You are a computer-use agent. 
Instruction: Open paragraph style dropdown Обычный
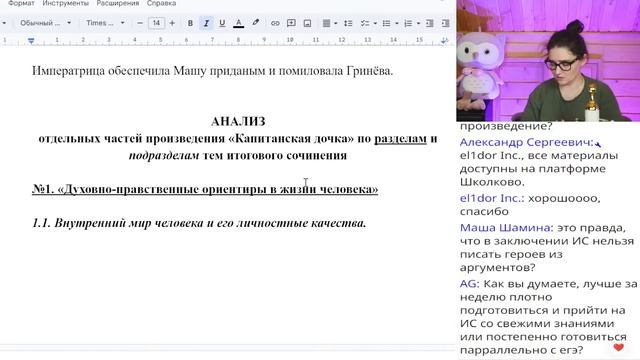click(46, 23)
